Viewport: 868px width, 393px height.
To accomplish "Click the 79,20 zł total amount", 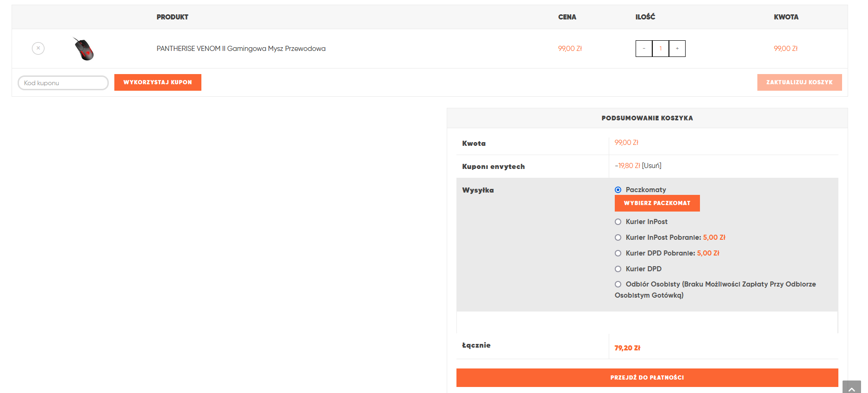I will coord(627,348).
